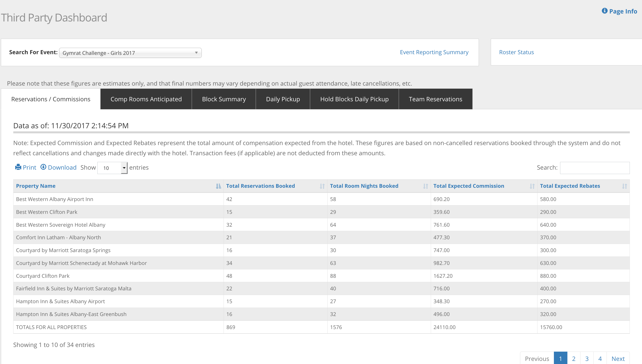Sort Total Room Nights Booked icon
This screenshot has width=642, height=364.
pyautogui.click(x=425, y=186)
